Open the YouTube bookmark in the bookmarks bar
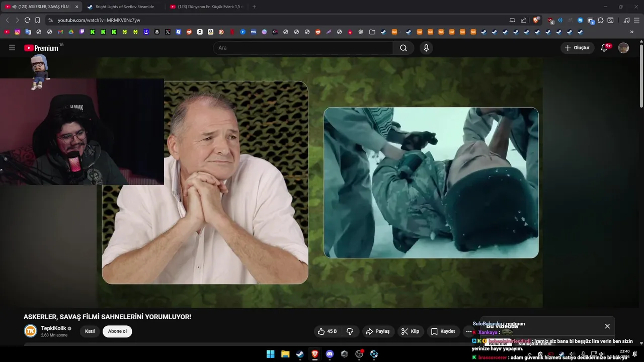Screen dimensions: 644x362 (7, 32)
